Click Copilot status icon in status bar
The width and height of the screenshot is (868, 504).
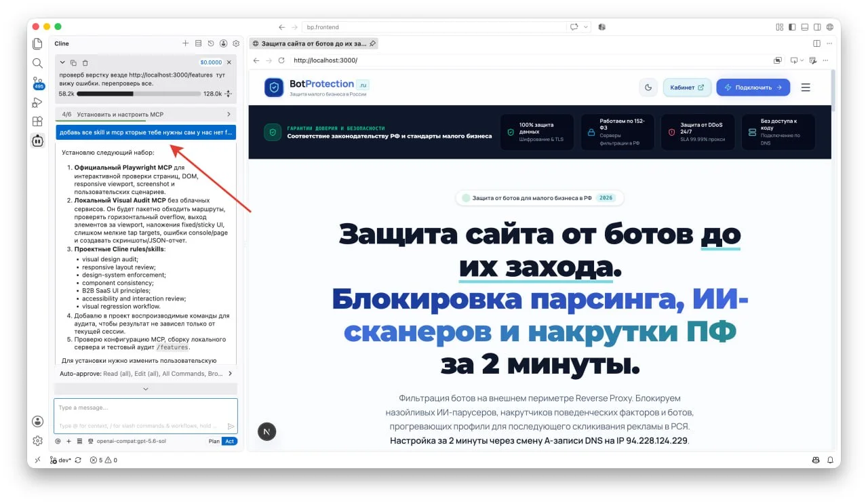pyautogui.click(x=816, y=460)
